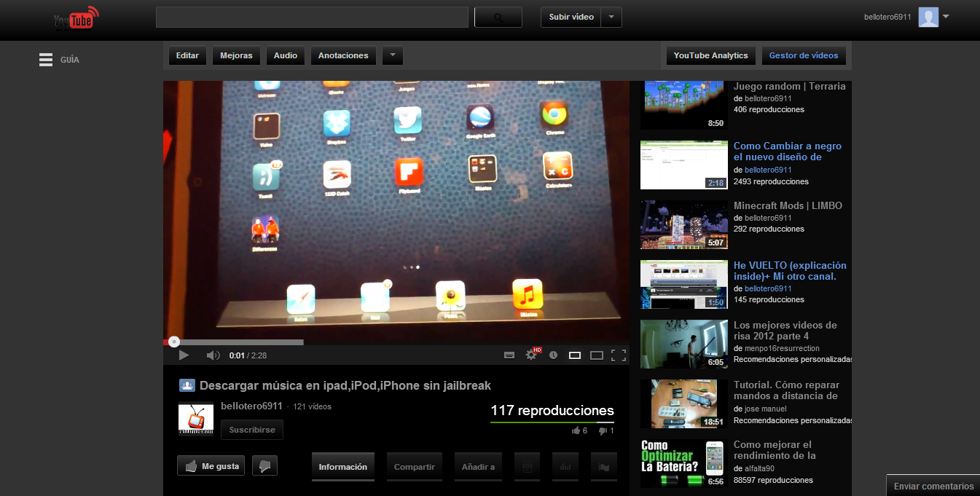Screen dimensions: 980x496
Task: Report the video using the flag icon
Action: pyautogui.click(x=603, y=465)
